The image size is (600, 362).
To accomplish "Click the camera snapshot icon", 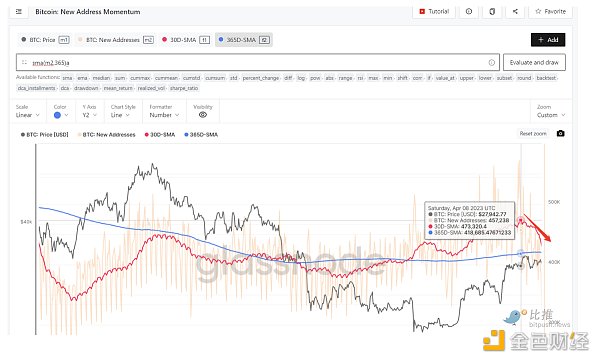I will pyautogui.click(x=560, y=134).
